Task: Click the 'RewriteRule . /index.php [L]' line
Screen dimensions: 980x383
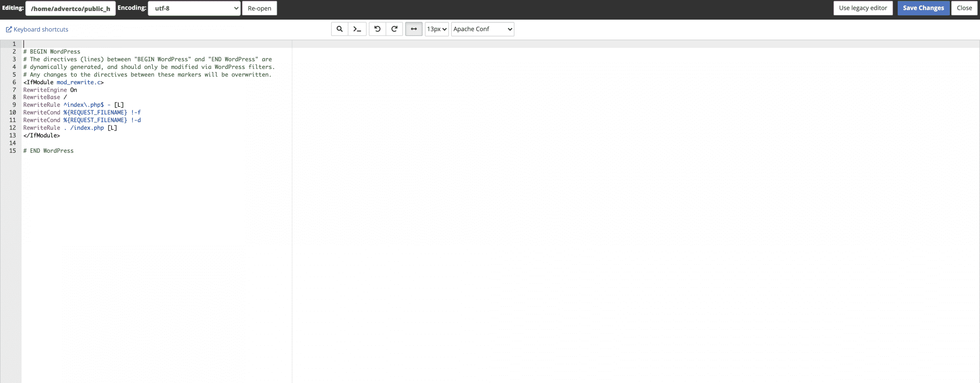Action: tap(70, 128)
